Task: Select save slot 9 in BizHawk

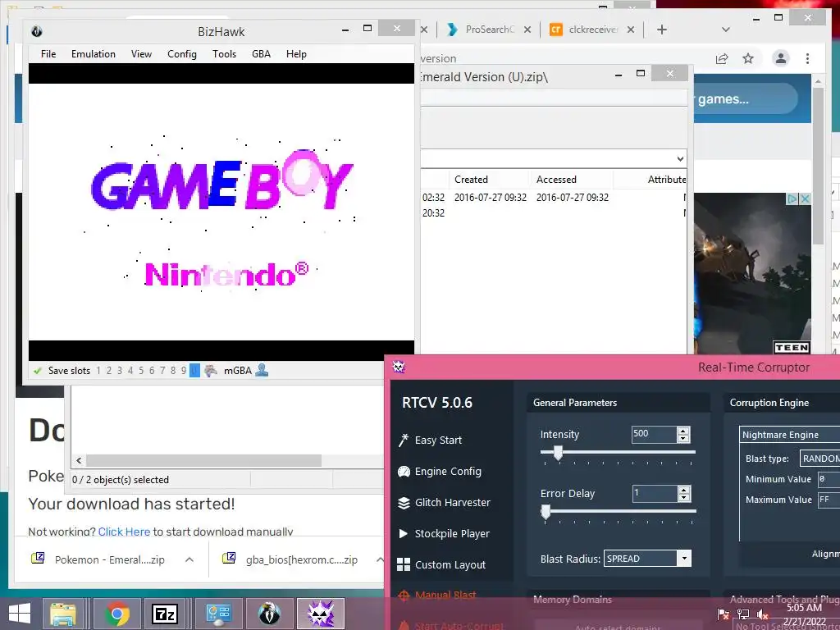Action: [x=184, y=371]
